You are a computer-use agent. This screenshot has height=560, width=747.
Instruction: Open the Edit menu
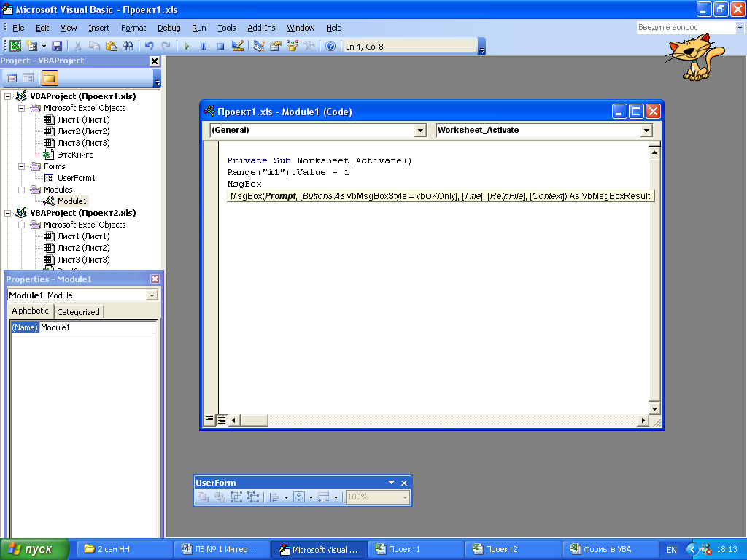click(42, 28)
